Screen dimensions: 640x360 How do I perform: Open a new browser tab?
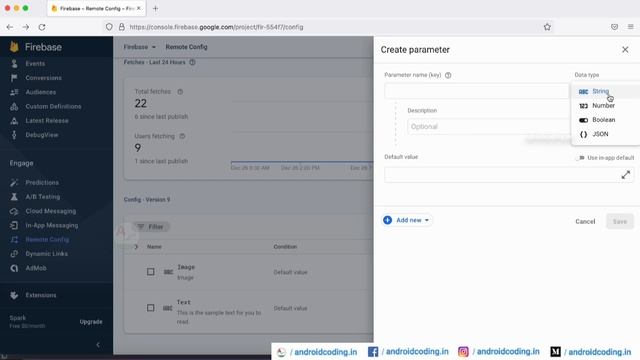click(155, 8)
